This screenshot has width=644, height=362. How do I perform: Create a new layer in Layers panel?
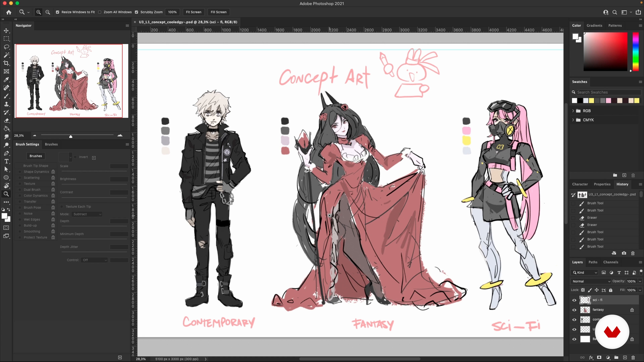(x=625, y=357)
